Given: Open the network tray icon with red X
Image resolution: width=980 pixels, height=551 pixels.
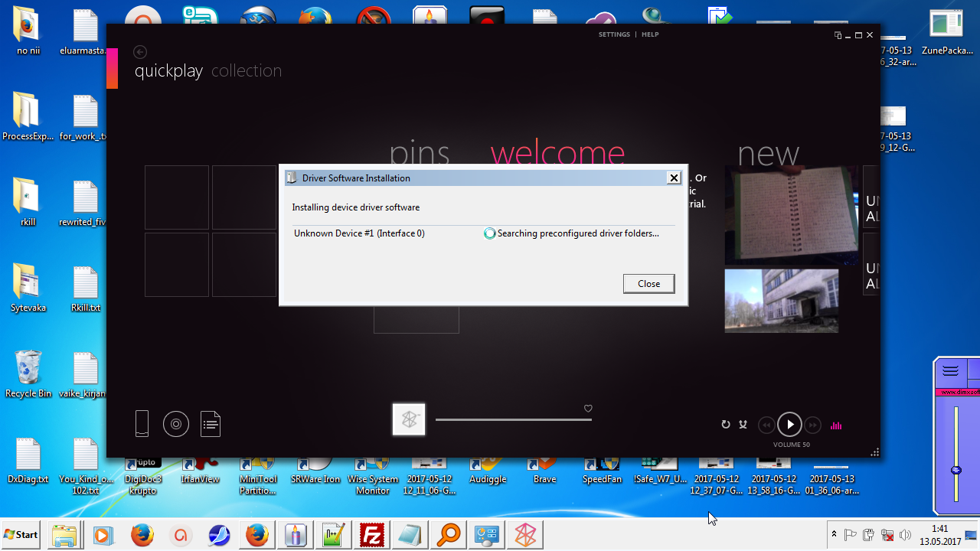Looking at the screenshot, I should (x=887, y=535).
